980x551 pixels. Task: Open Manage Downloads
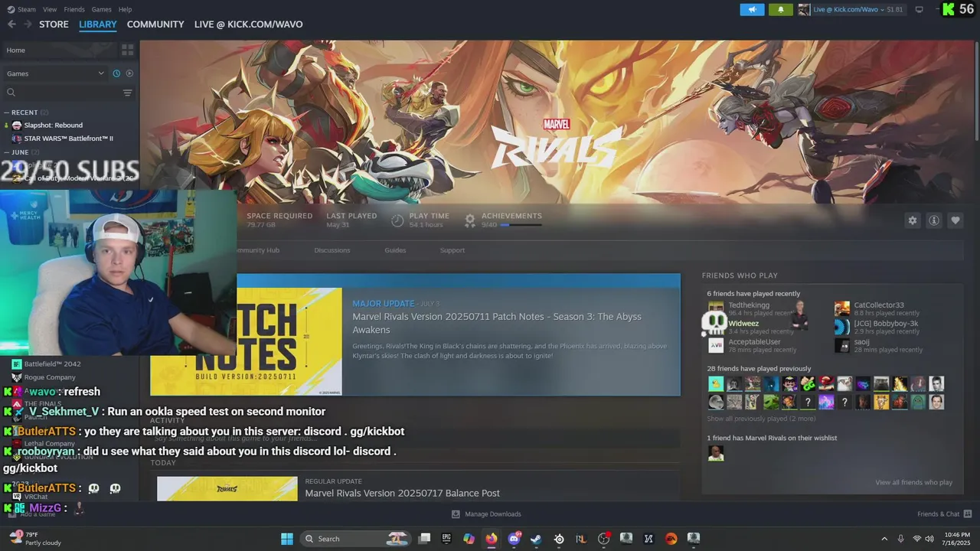(486, 514)
